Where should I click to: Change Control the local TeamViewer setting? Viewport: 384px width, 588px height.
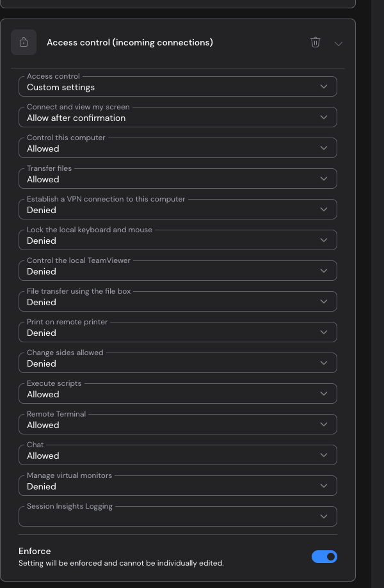tap(178, 271)
